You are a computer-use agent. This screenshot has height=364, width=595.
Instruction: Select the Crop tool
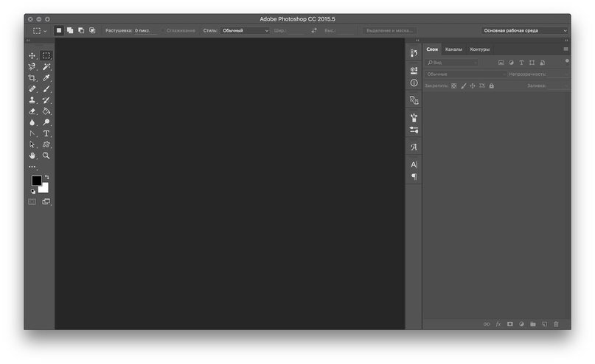click(x=32, y=77)
